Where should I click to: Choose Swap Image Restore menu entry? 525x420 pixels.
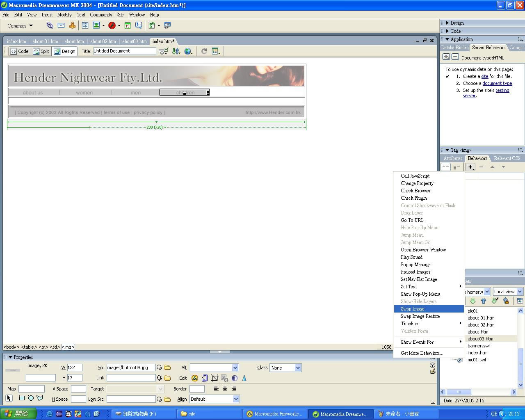tap(429, 316)
